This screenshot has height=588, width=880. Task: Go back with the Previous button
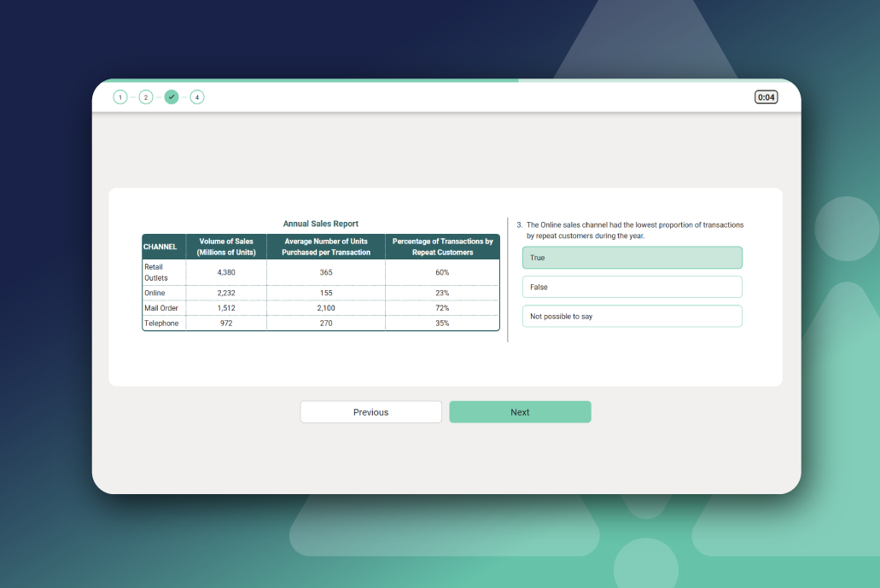371,412
